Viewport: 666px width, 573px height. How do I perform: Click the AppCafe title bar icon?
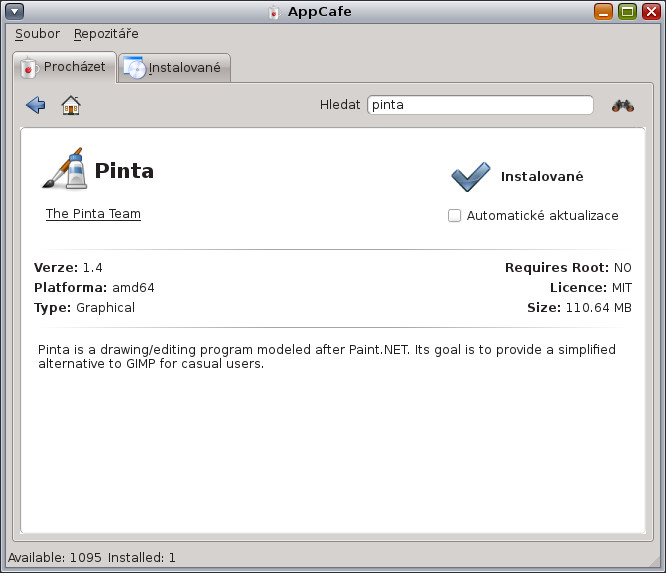[274, 12]
